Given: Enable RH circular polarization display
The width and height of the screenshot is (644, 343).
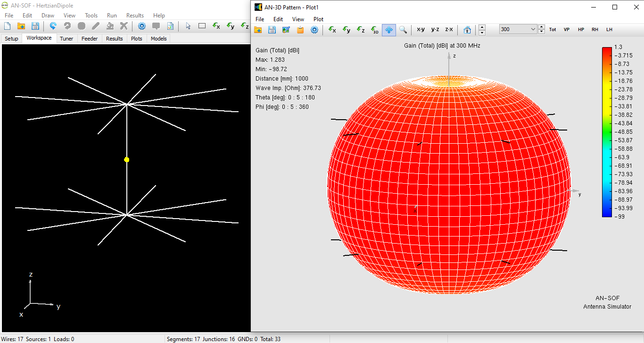Looking at the screenshot, I should pyautogui.click(x=595, y=29).
